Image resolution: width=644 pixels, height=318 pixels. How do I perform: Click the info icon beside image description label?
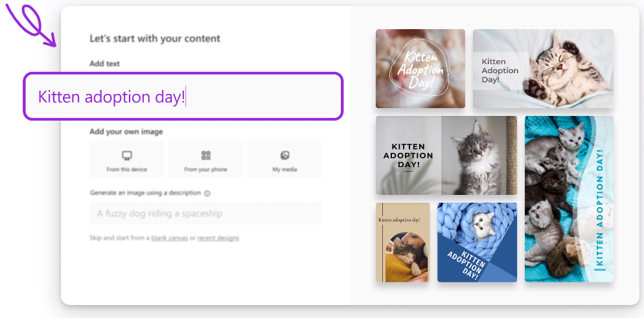coord(207,193)
